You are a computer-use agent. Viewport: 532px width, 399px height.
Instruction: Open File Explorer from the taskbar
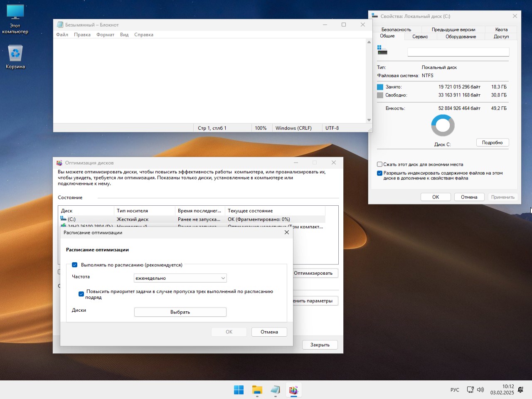click(257, 390)
